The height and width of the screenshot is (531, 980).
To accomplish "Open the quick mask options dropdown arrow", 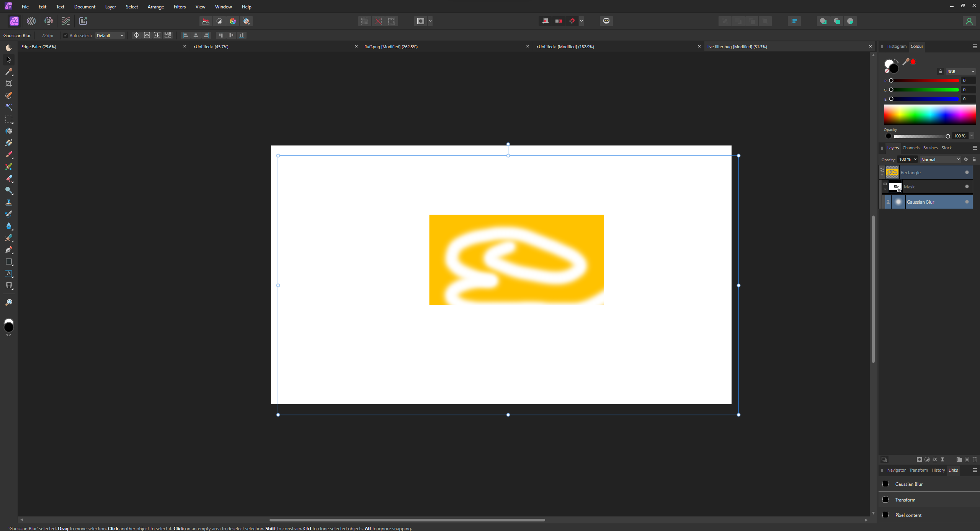I will coord(430,21).
